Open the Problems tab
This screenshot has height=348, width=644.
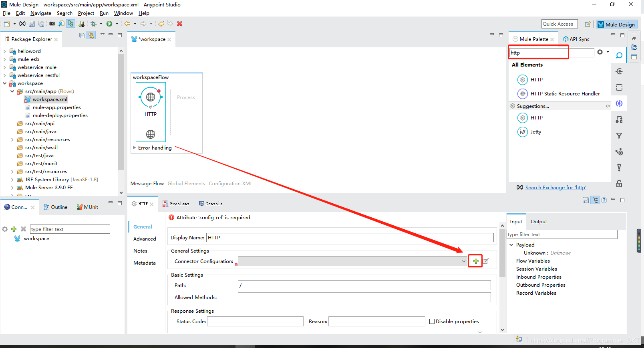176,204
